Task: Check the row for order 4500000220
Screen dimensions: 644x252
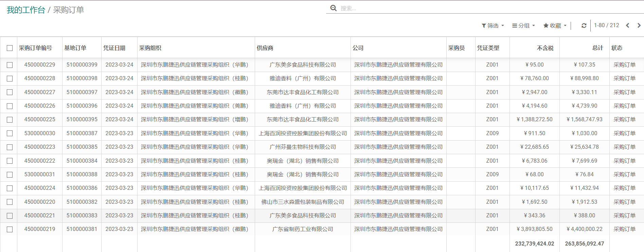Action: [x=10, y=202]
